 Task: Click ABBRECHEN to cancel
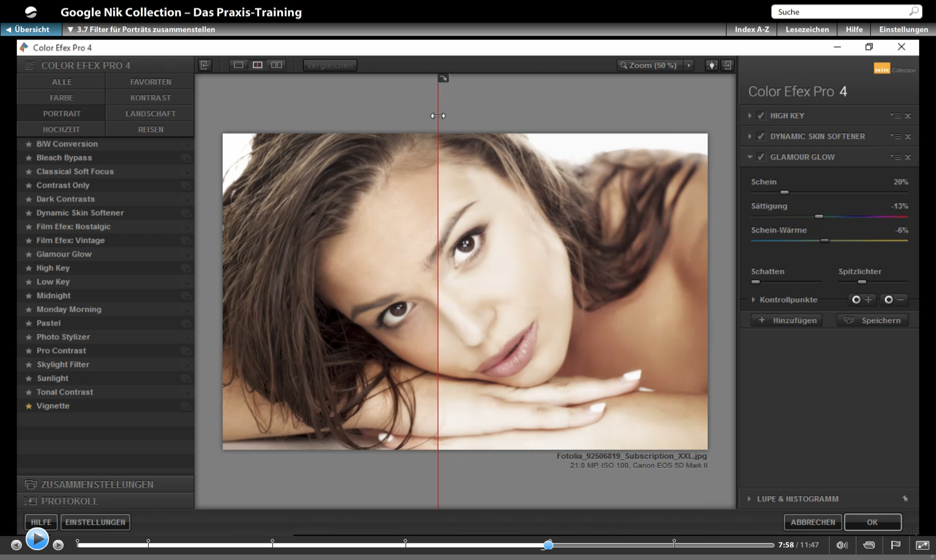coord(813,522)
